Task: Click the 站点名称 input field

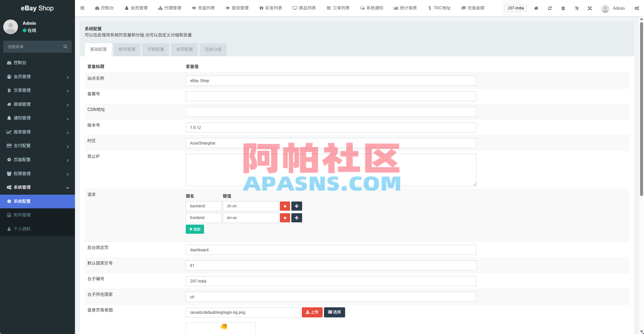Action: pyautogui.click(x=331, y=81)
